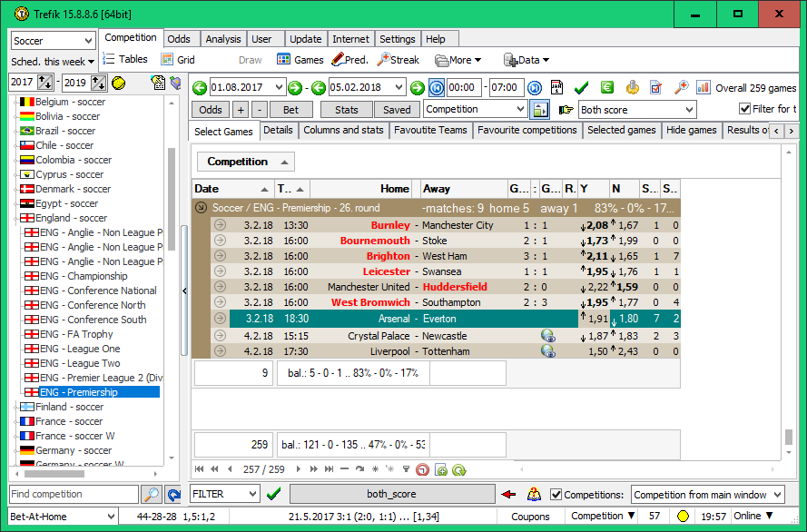Open the 01.08.2017 start date dropdown
The image size is (807, 532).
[279, 87]
